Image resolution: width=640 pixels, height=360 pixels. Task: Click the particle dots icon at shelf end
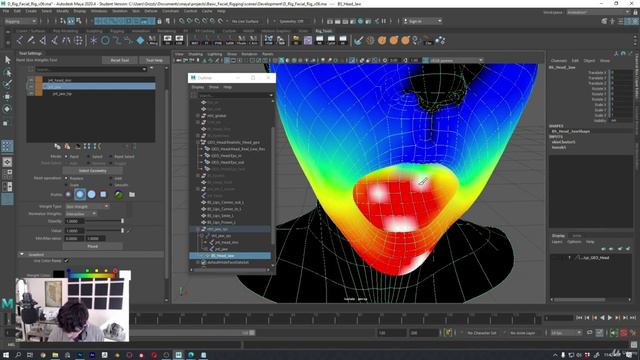click(440, 40)
